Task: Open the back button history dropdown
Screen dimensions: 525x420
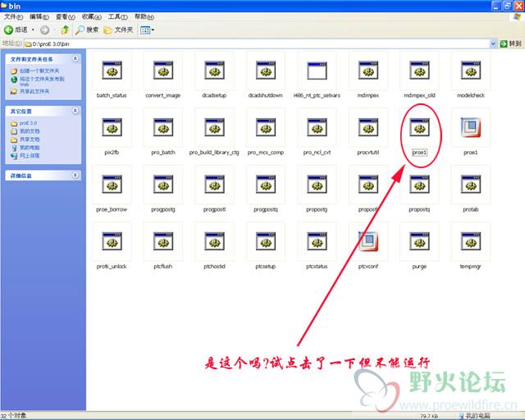Action: (33, 30)
